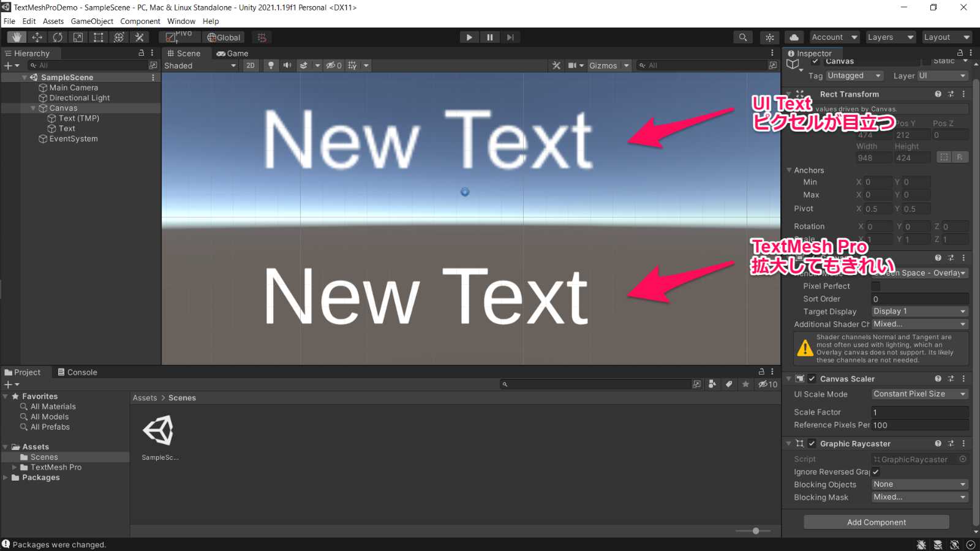This screenshot has width=980, height=551.
Task: Toggle scene grid visibility
Action: [x=352, y=66]
